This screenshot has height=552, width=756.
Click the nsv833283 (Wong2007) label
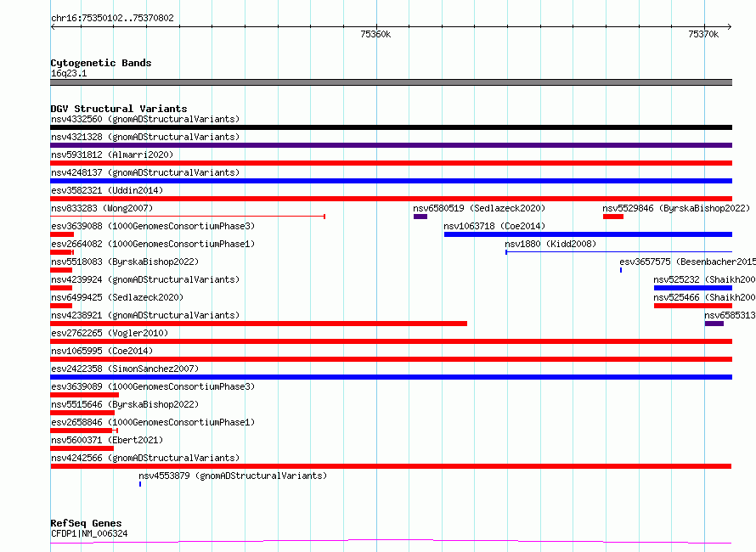click(x=102, y=208)
